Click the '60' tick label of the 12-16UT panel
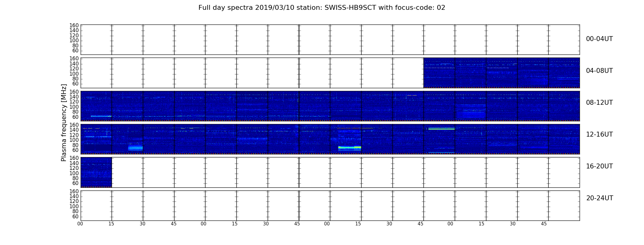The height and width of the screenshot is (245, 644). 76,150
